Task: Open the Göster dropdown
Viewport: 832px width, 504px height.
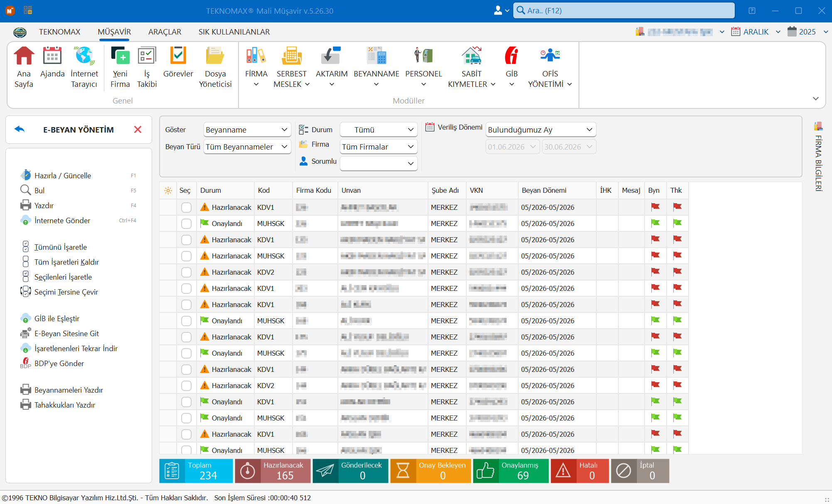Action: point(247,130)
